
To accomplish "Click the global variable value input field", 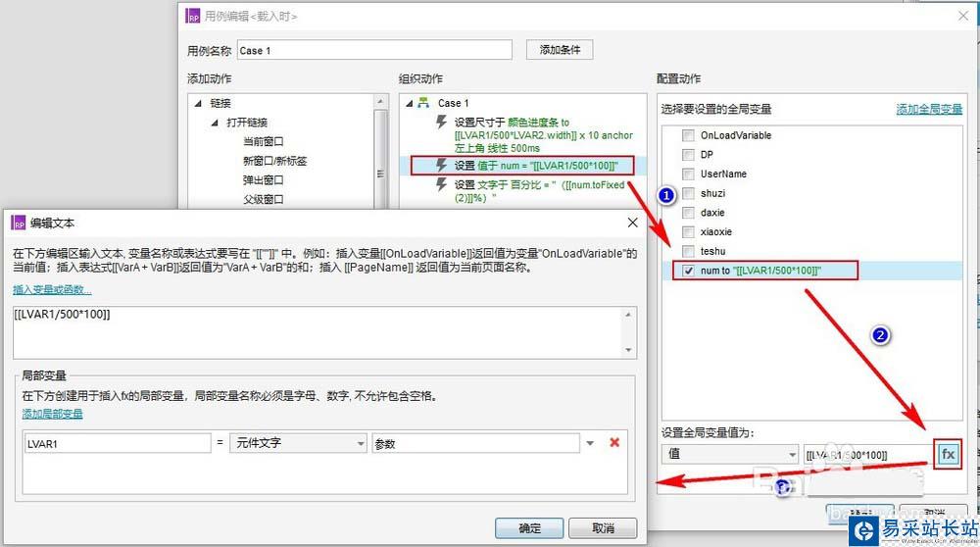I will pyautogui.click(x=867, y=455).
